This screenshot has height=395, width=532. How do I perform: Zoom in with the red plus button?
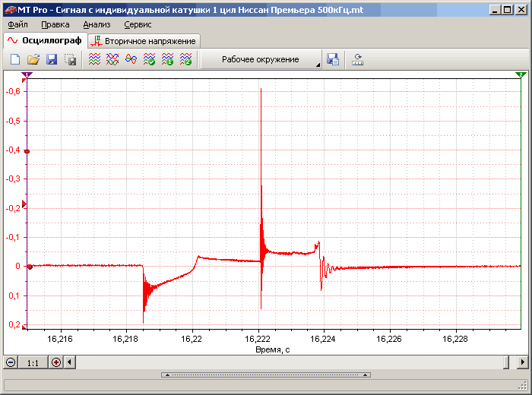[x=56, y=363]
